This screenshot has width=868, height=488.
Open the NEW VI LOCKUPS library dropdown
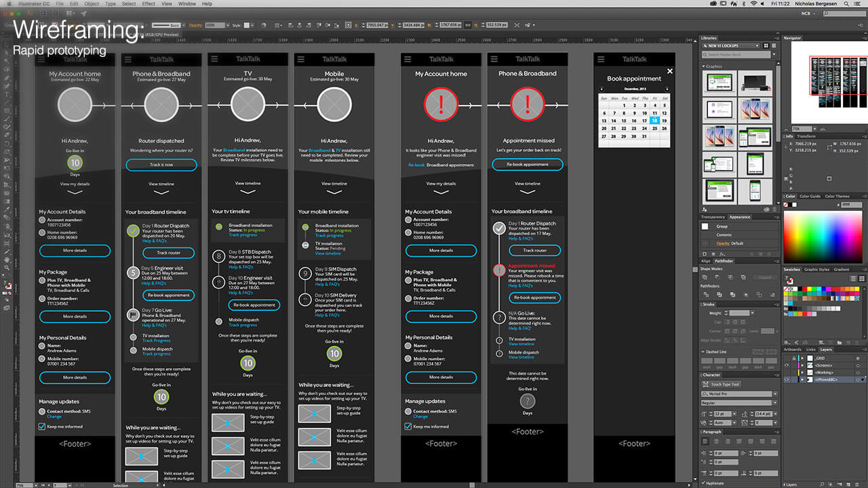(x=739, y=46)
